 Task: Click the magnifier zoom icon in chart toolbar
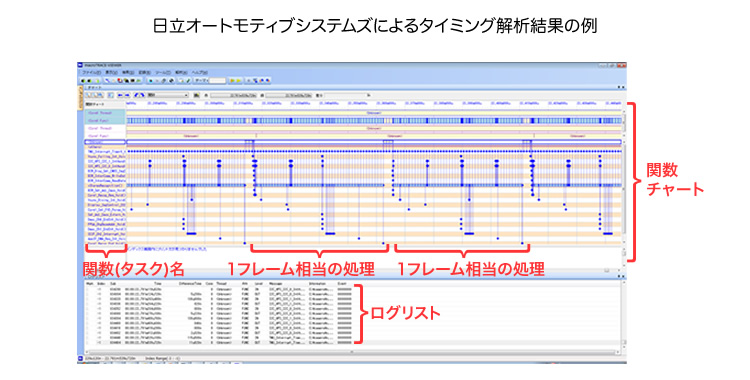pos(89,95)
